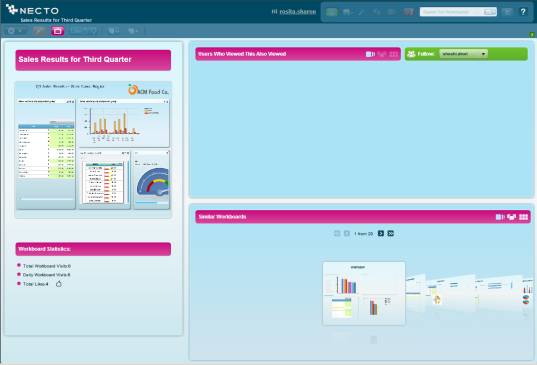This screenshot has height=365, width=537.
Task: Select list view in Users Who Viewed panel
Action: pyautogui.click(x=370, y=54)
